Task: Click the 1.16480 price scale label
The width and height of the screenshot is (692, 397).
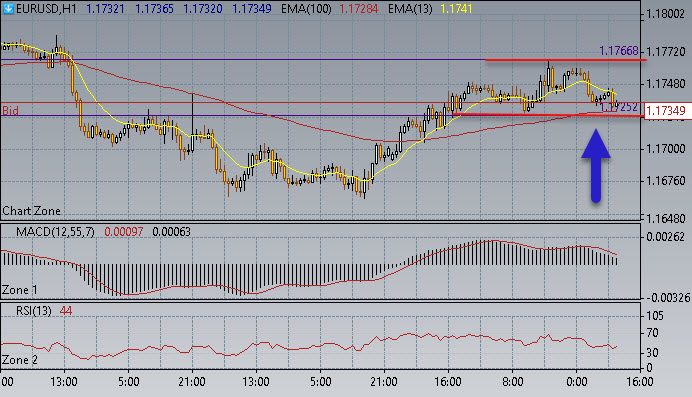Action: (x=666, y=219)
